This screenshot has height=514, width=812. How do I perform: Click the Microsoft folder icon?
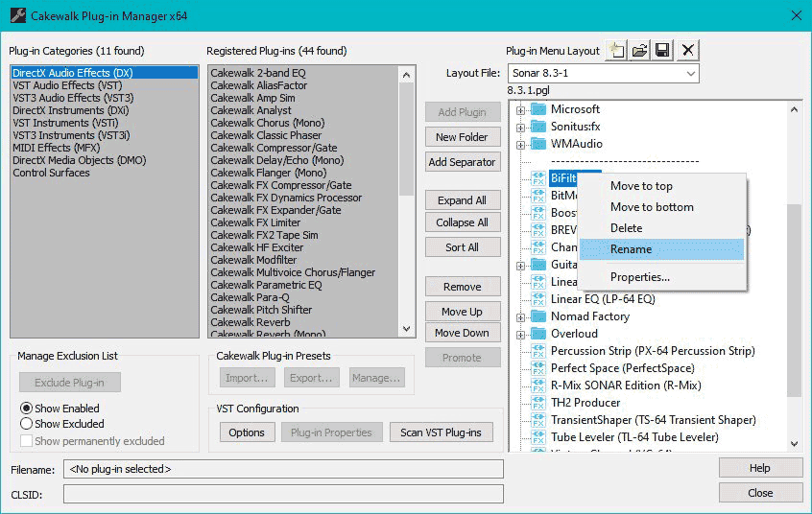click(537, 109)
